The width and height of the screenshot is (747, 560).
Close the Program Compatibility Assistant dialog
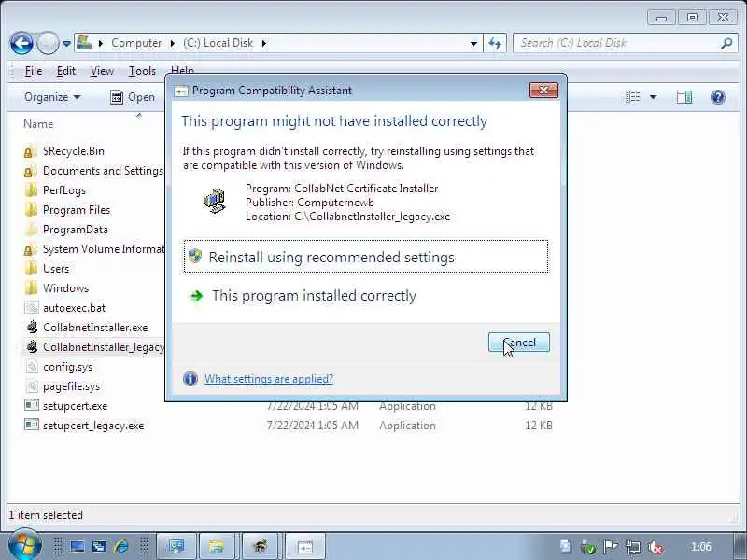click(543, 90)
